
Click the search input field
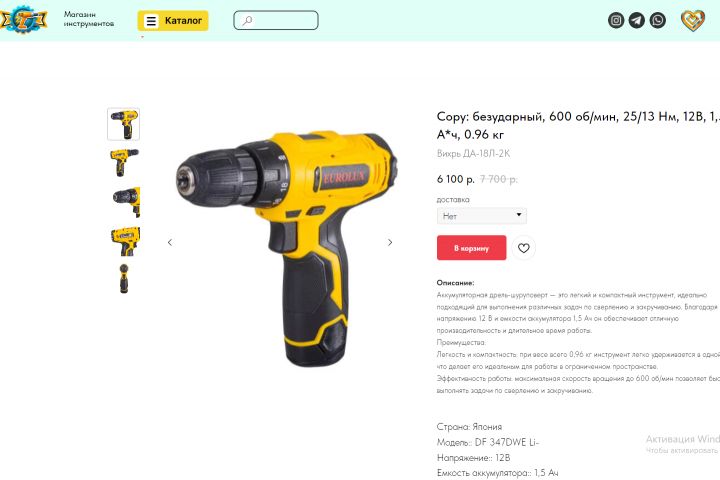[276, 20]
